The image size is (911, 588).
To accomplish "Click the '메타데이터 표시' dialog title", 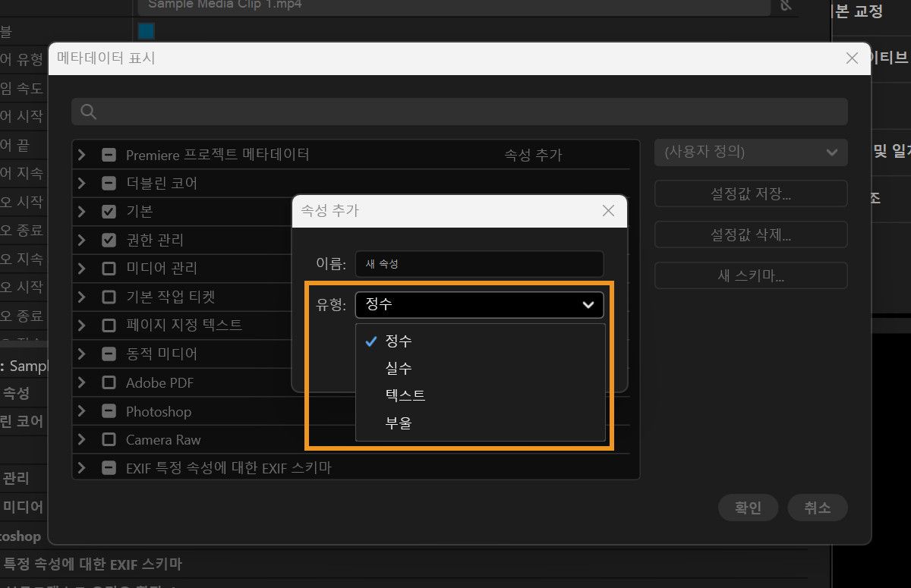I will tap(106, 58).
